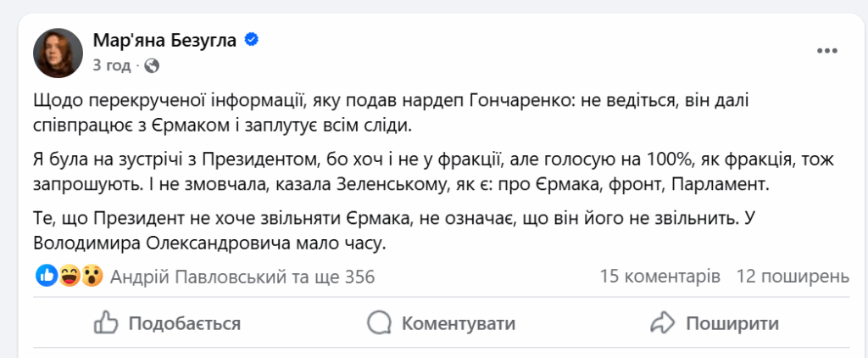Screen dimensions: 868x358
Task: Expand the 15 коментарів comments list
Action: coord(659,277)
